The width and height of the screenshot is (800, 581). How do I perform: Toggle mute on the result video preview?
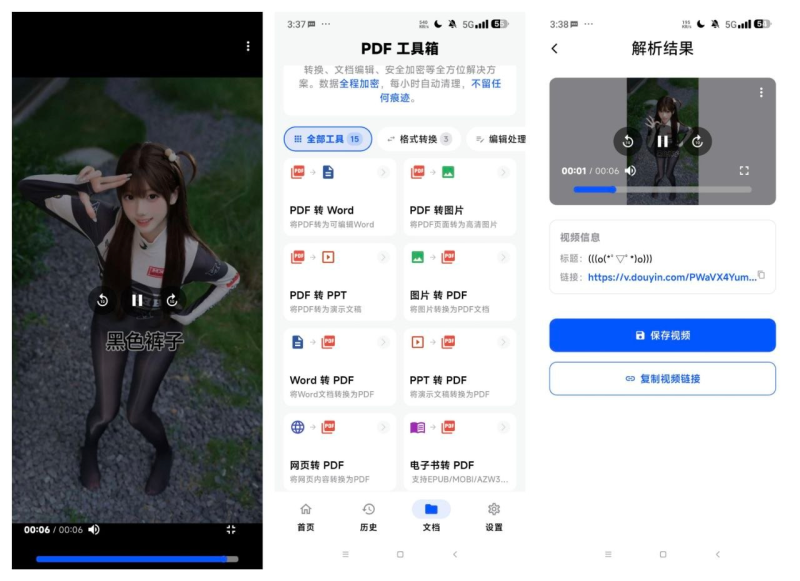coord(631,171)
